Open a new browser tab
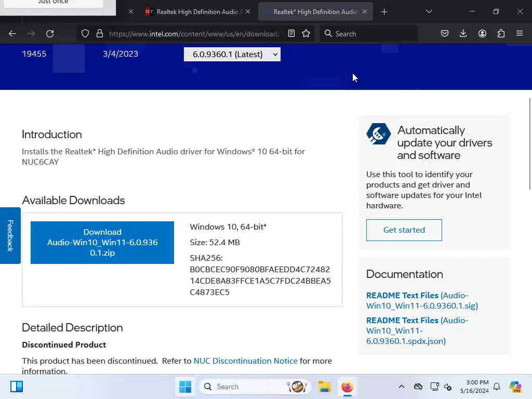The width and height of the screenshot is (532, 399). 384,12
